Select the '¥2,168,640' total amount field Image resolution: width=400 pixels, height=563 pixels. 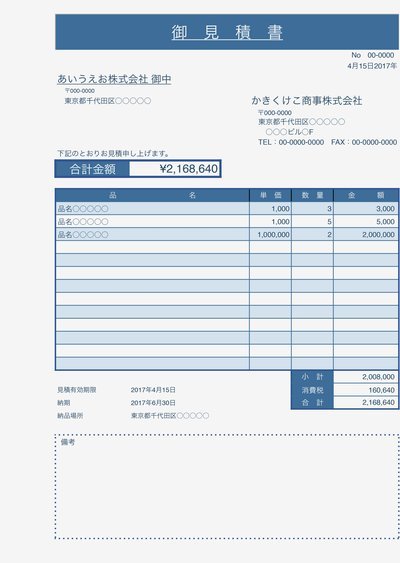(175, 169)
